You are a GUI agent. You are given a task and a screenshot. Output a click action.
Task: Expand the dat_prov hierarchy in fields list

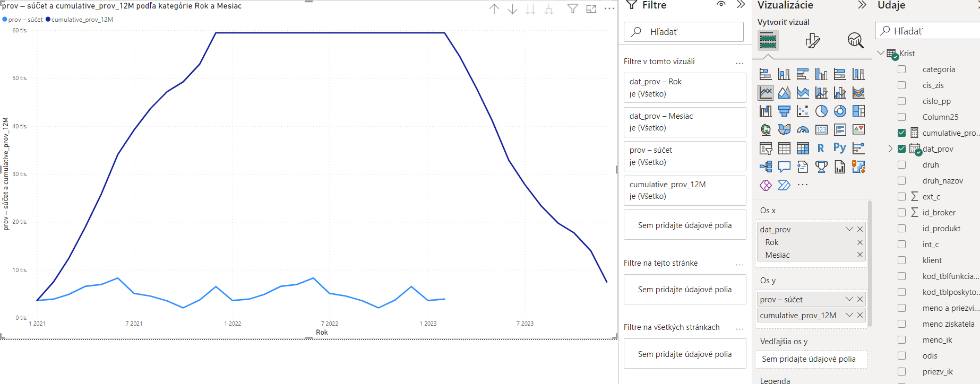pyautogui.click(x=890, y=149)
